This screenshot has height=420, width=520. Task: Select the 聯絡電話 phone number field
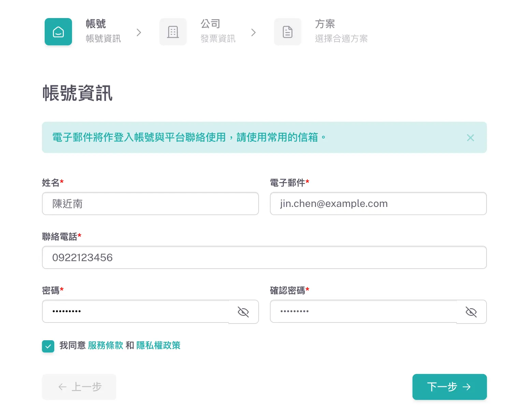click(264, 258)
